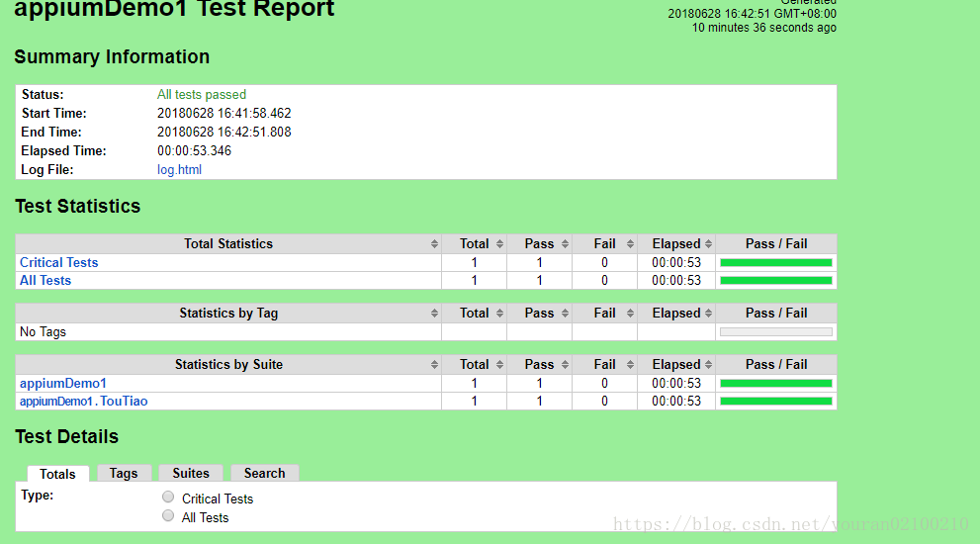Switch to the Totals tab
Viewport: 980px width, 544px height.
tap(57, 474)
